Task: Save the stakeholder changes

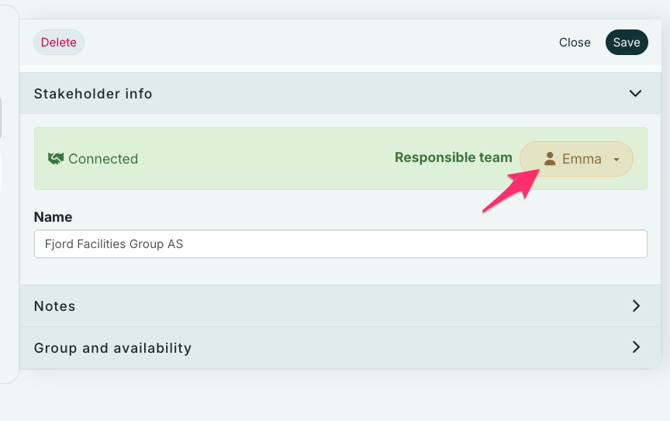Action: tap(626, 42)
